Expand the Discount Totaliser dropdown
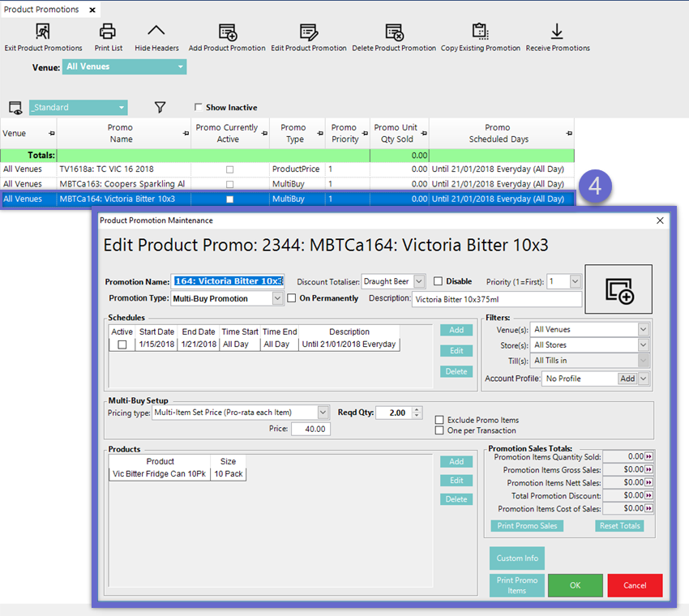The height and width of the screenshot is (616, 689). (419, 281)
